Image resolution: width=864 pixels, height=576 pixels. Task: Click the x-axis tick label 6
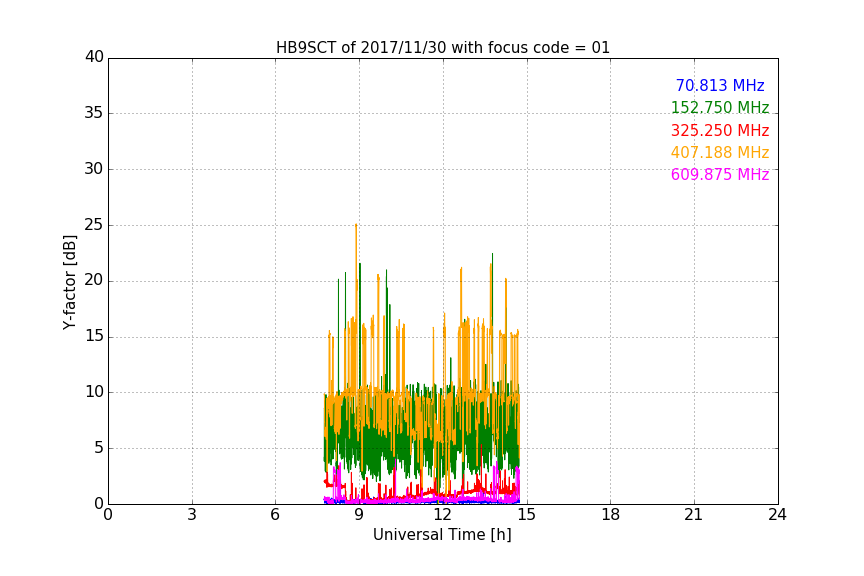click(x=275, y=515)
